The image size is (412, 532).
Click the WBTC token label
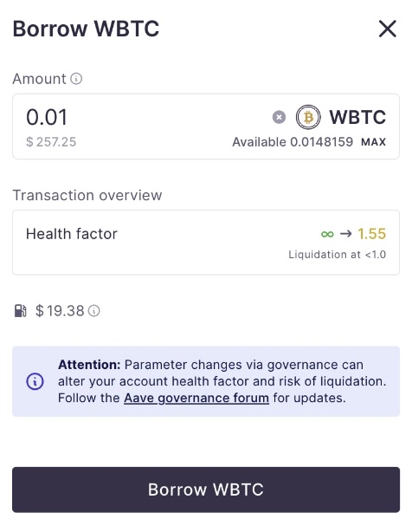[357, 117]
